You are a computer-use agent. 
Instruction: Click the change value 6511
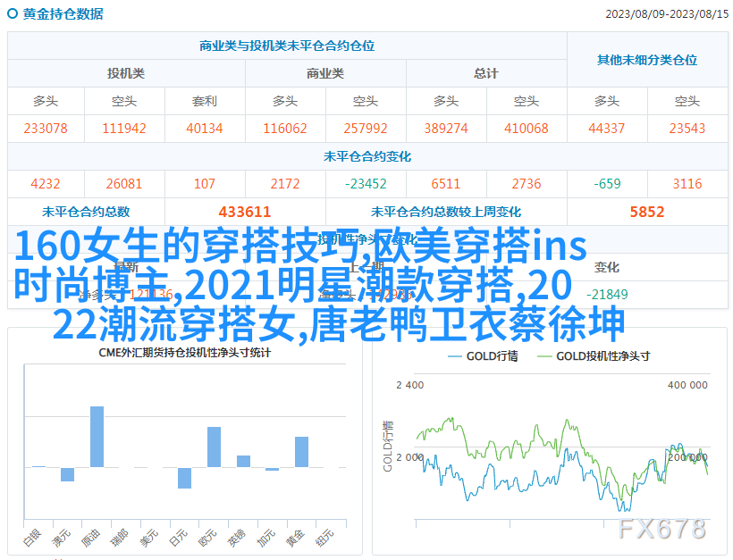pyautogui.click(x=445, y=184)
